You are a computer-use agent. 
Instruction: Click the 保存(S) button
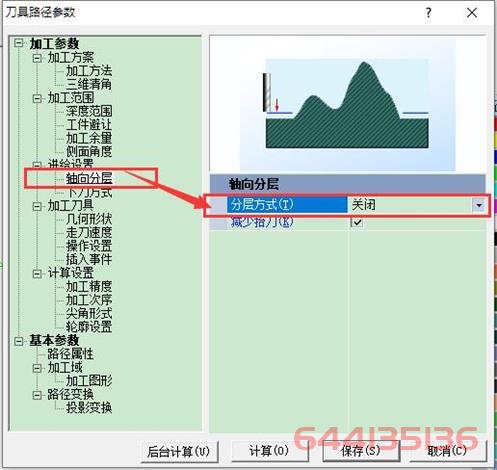click(360, 451)
